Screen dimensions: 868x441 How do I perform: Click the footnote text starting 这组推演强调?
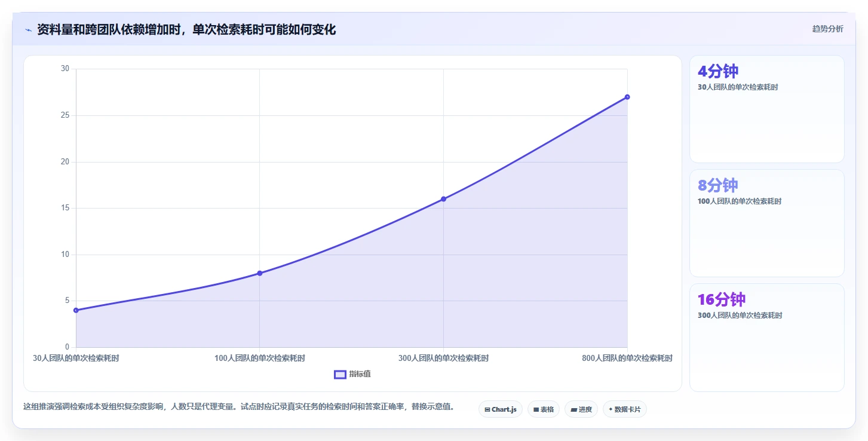[x=241, y=407]
